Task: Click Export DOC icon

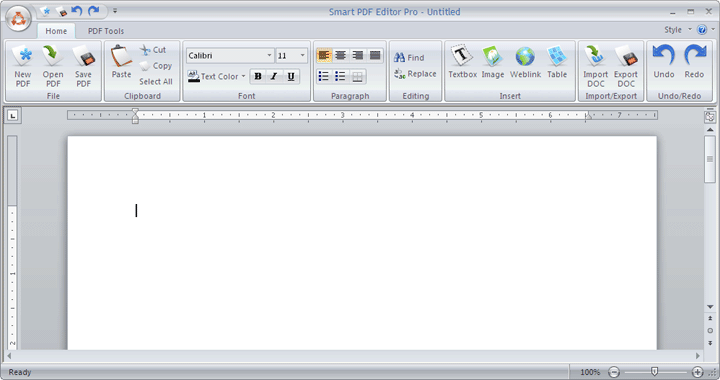Action: coord(626,67)
